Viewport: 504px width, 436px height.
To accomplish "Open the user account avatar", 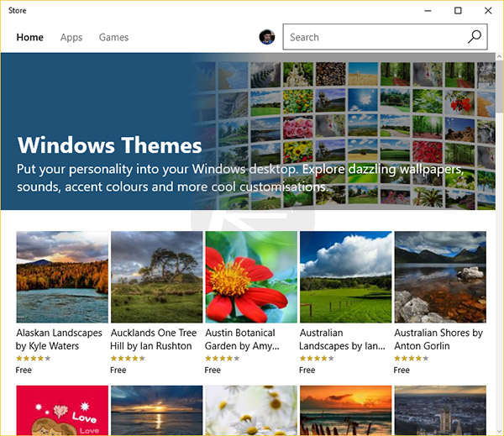I will pyautogui.click(x=267, y=37).
